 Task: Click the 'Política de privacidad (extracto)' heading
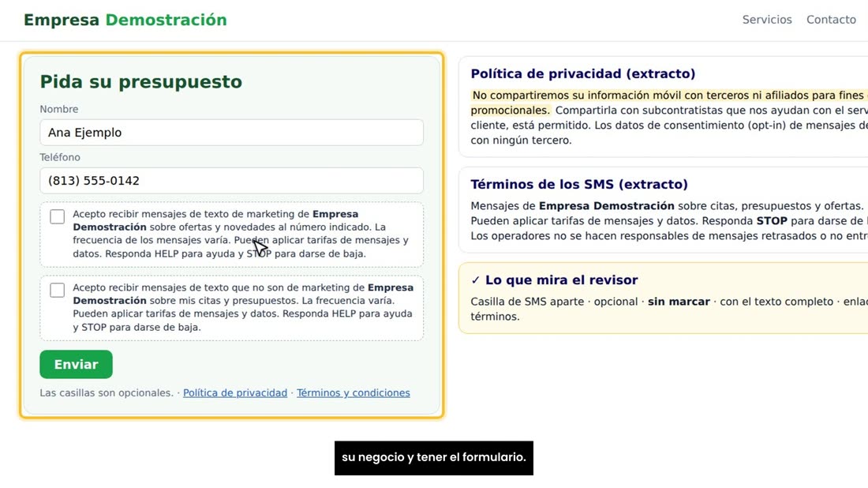click(583, 73)
